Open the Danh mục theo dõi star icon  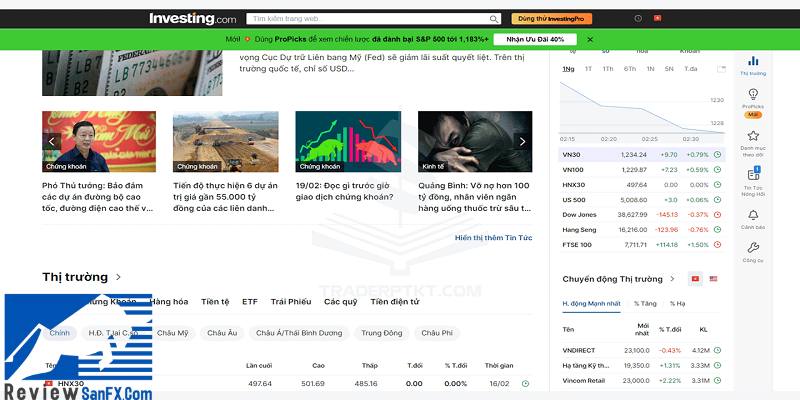point(753,136)
